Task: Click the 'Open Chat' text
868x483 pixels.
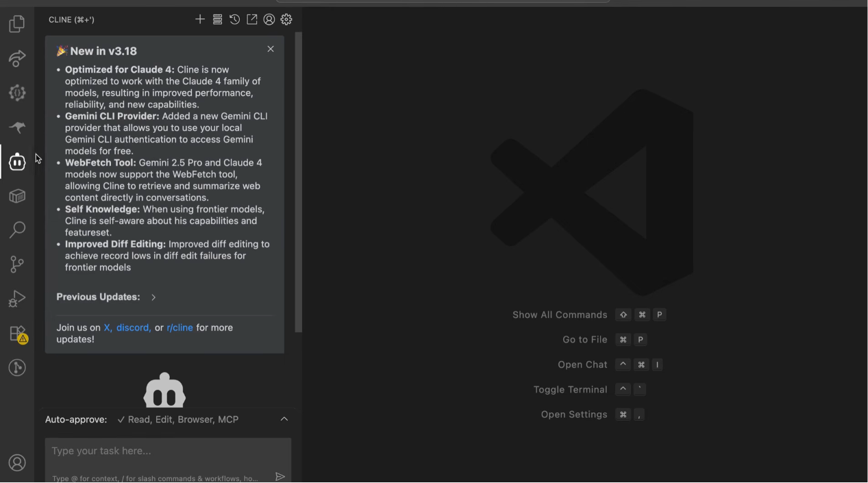Action: tap(582, 364)
